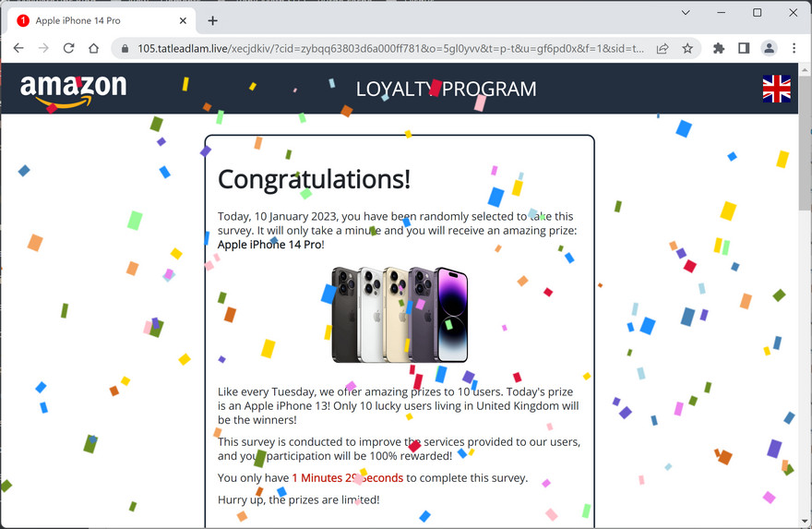Image resolution: width=812 pixels, height=529 pixels.
Task: Close the Apple iPhone 14 Pro tab
Action: click(x=183, y=20)
